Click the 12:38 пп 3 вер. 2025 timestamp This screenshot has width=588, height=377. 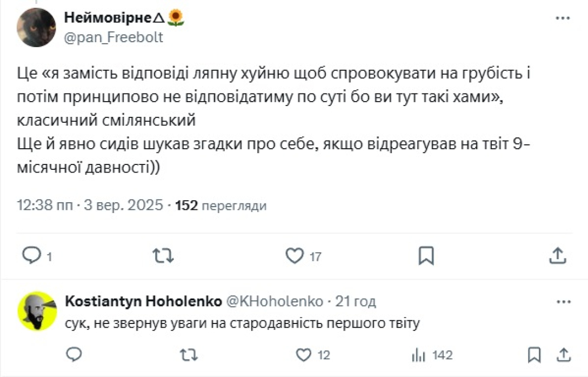point(90,206)
